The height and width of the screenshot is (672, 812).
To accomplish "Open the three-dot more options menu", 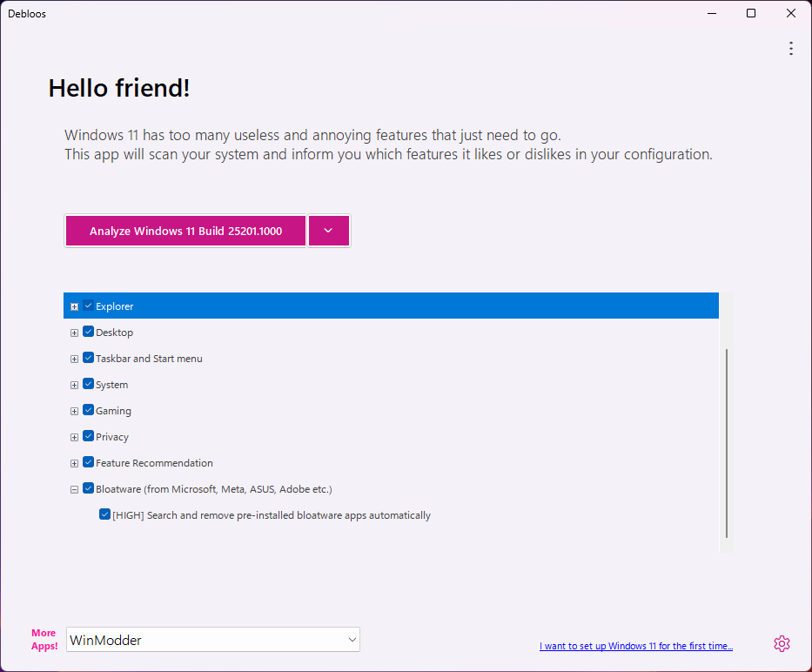I will (790, 49).
